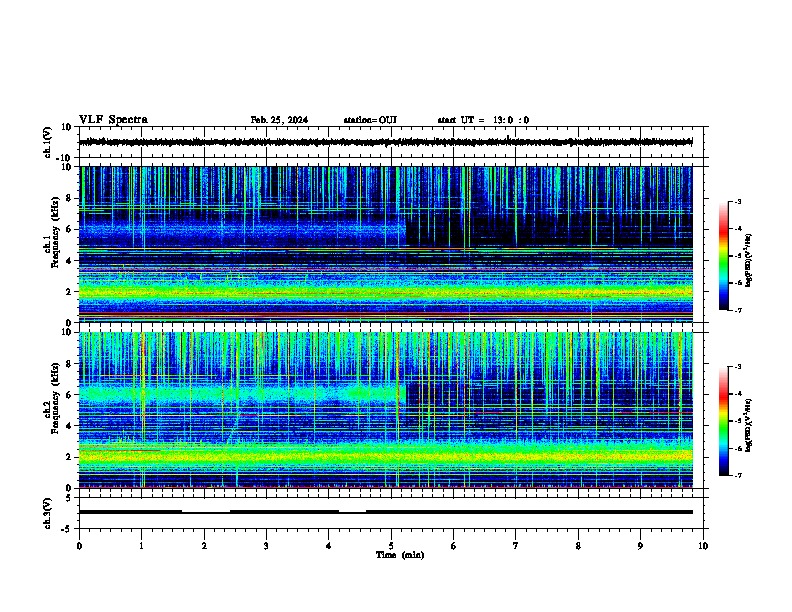Click the ch.2 spectrogram panel

tap(386, 410)
